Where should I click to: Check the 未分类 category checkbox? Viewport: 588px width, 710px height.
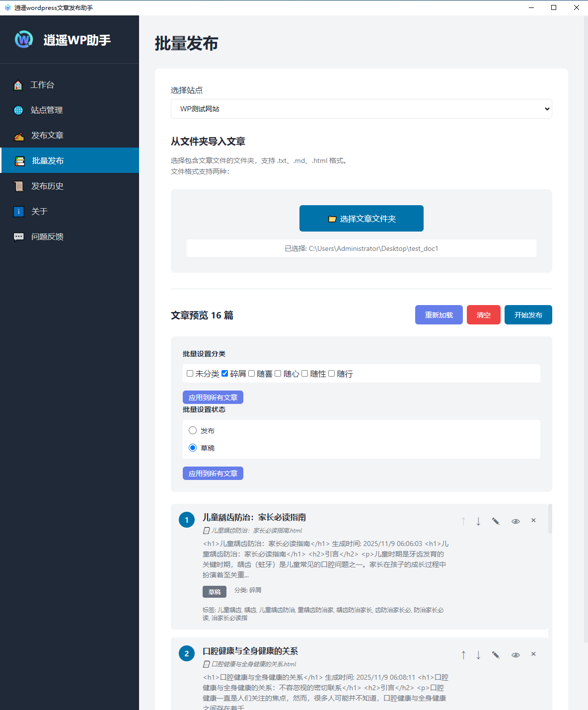[190, 374]
